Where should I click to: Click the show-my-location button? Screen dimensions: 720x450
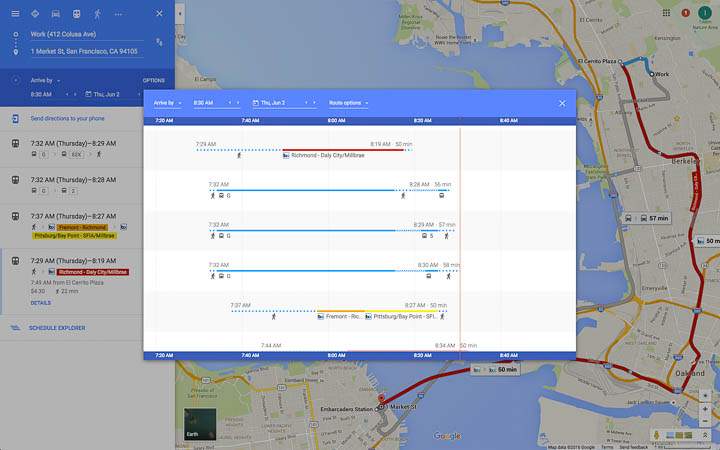pos(705,395)
